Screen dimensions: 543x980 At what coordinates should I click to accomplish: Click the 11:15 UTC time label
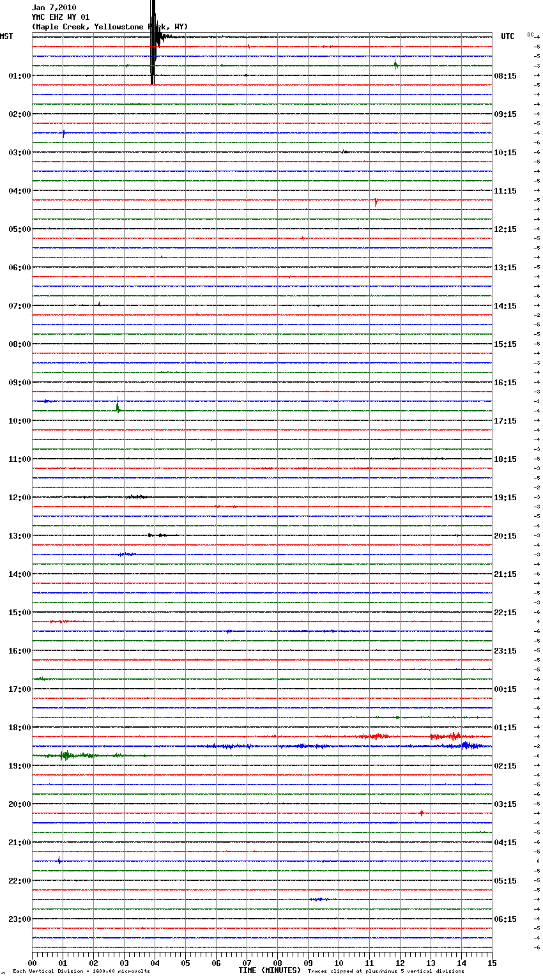(x=505, y=191)
